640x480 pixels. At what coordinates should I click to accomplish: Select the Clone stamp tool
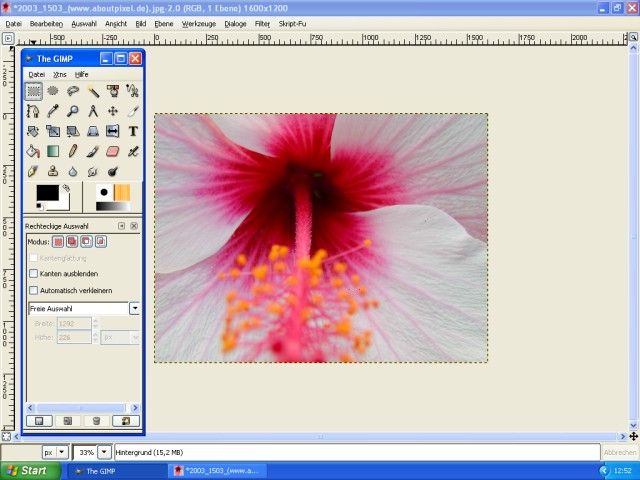(x=53, y=171)
